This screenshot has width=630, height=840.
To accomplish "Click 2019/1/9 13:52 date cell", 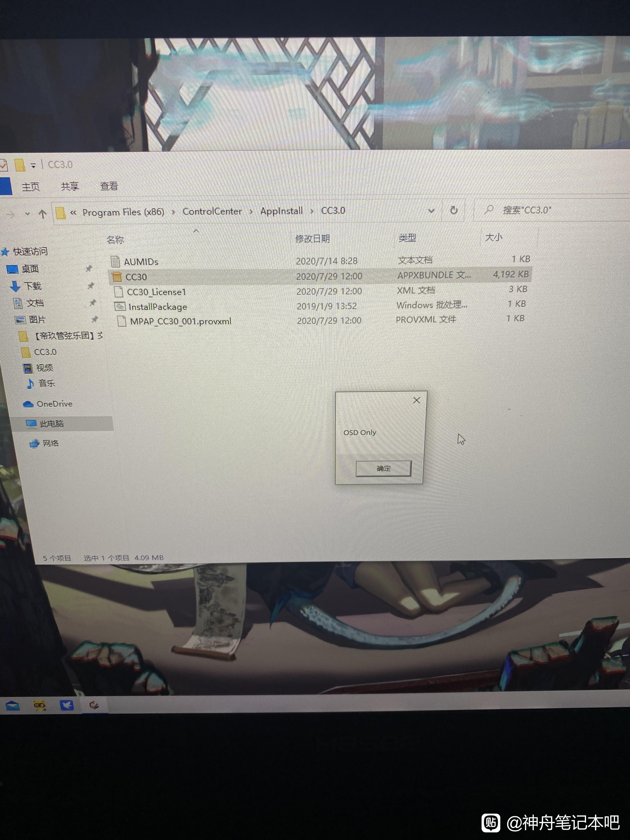I will click(327, 306).
